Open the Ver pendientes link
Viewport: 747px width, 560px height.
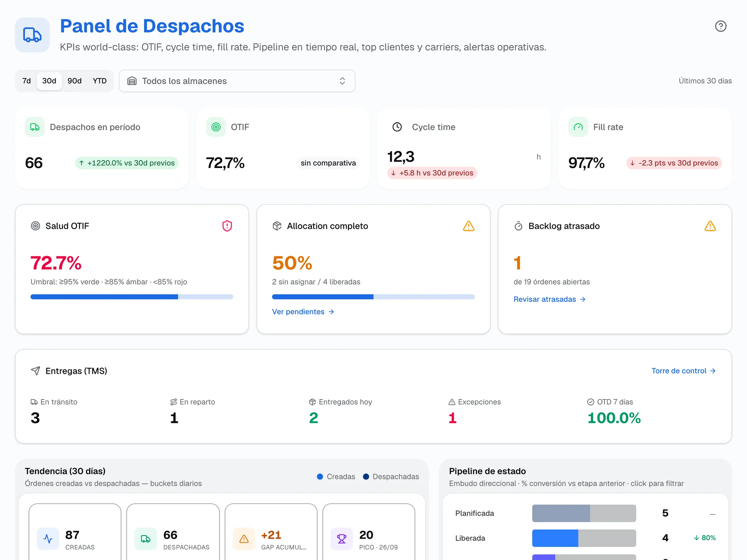point(303,312)
